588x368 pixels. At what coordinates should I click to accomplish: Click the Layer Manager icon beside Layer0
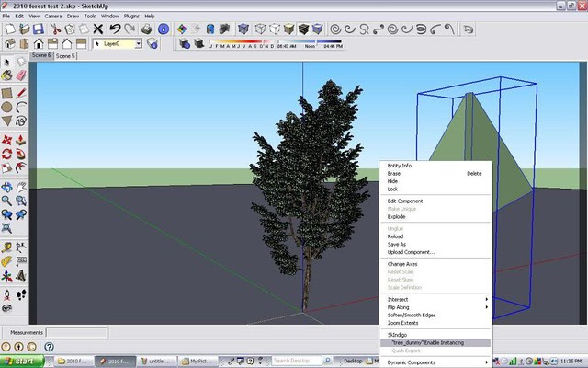(152, 43)
